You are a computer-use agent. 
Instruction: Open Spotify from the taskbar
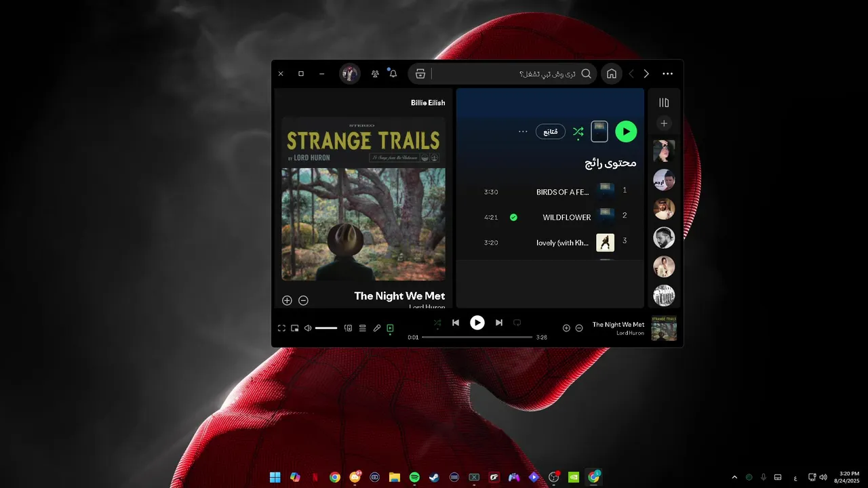tap(414, 477)
